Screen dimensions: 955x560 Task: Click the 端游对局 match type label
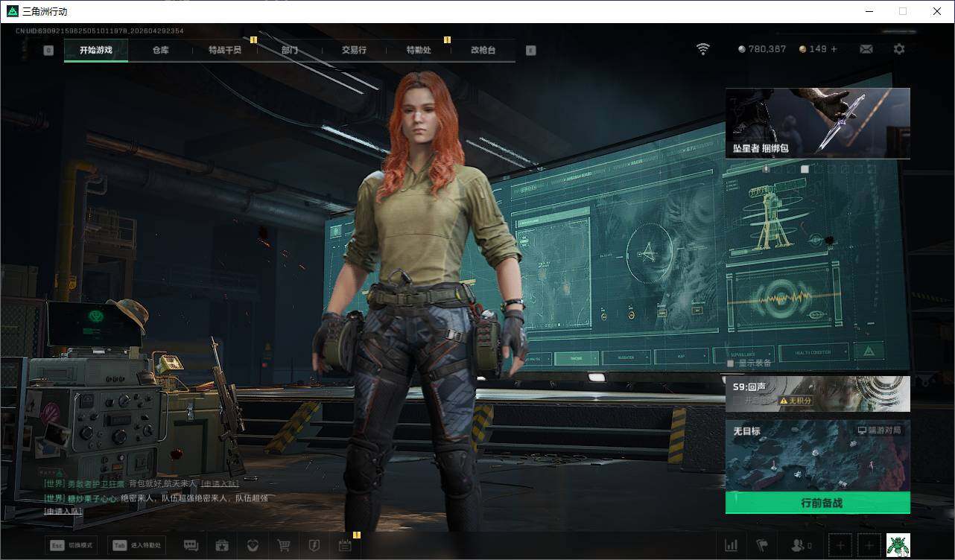(x=879, y=430)
